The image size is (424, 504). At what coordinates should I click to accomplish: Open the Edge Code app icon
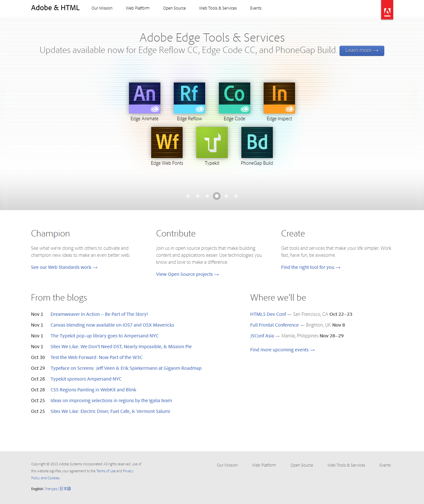pyautogui.click(x=234, y=98)
